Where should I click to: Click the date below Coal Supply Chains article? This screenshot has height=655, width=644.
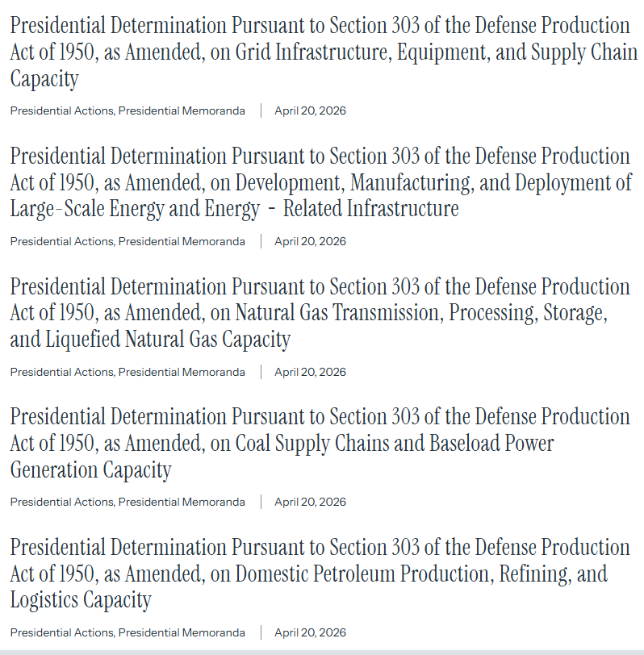310,502
